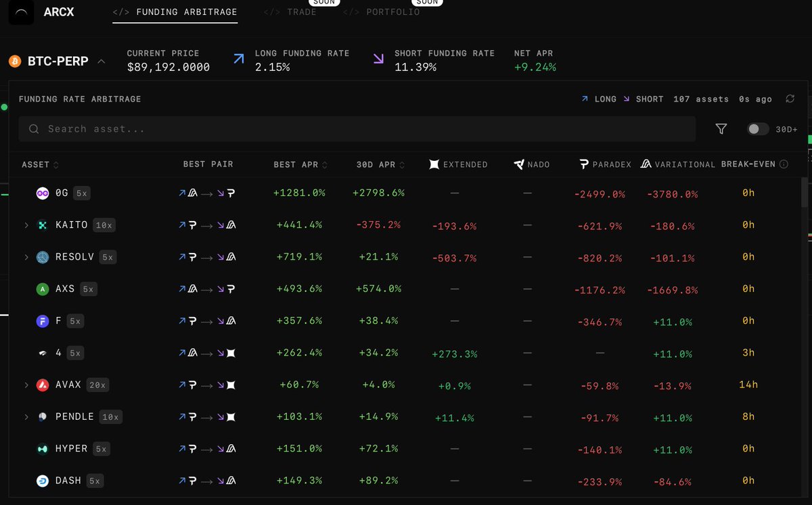Click the short funding rate arrow icon
The height and width of the screenshot is (505, 812).
point(378,59)
